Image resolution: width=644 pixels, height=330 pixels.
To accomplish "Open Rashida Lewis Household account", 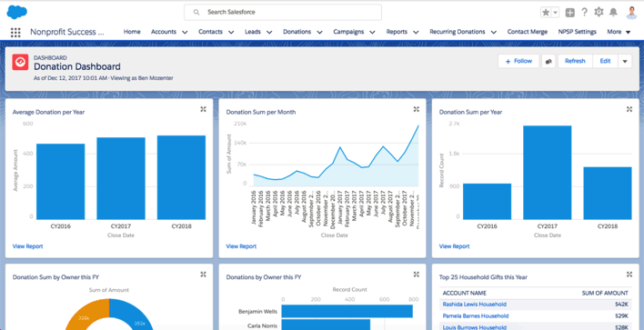I will (x=475, y=305).
